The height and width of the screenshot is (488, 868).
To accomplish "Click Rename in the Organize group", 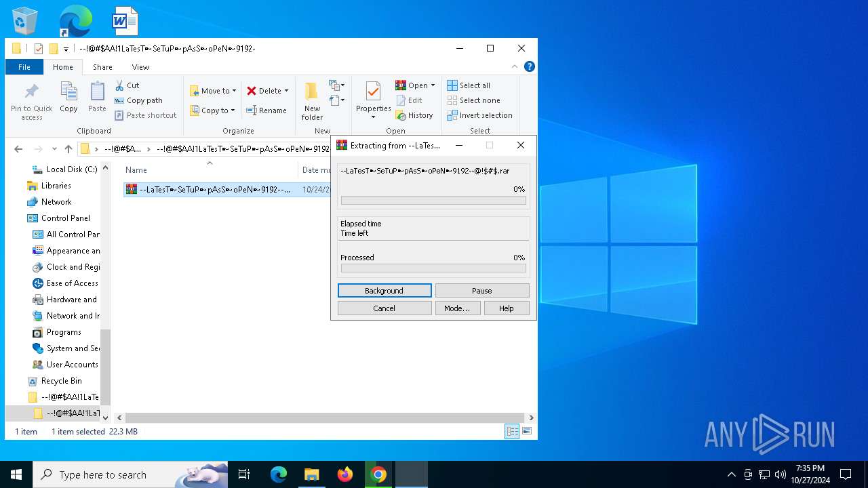I will pyautogui.click(x=267, y=110).
